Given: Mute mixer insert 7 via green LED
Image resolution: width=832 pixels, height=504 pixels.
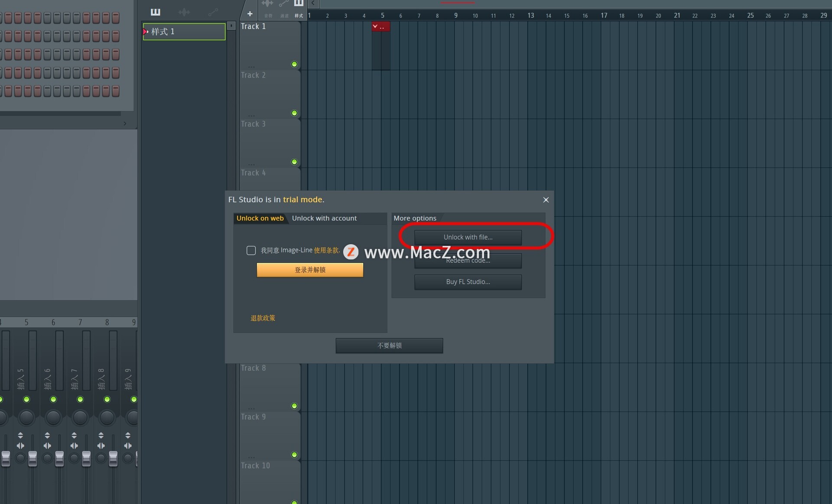Looking at the screenshot, I should pos(80,399).
